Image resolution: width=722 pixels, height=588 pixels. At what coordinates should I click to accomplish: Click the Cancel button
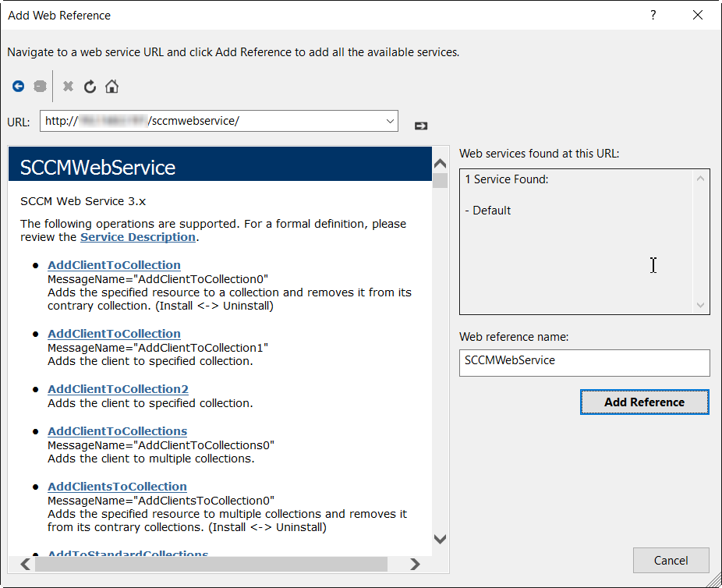tap(671, 561)
